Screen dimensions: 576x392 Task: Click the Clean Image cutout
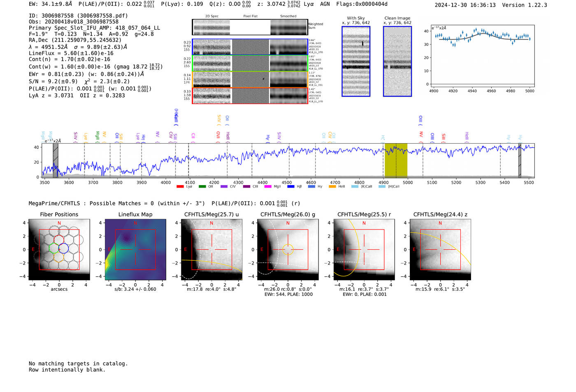coord(397,61)
